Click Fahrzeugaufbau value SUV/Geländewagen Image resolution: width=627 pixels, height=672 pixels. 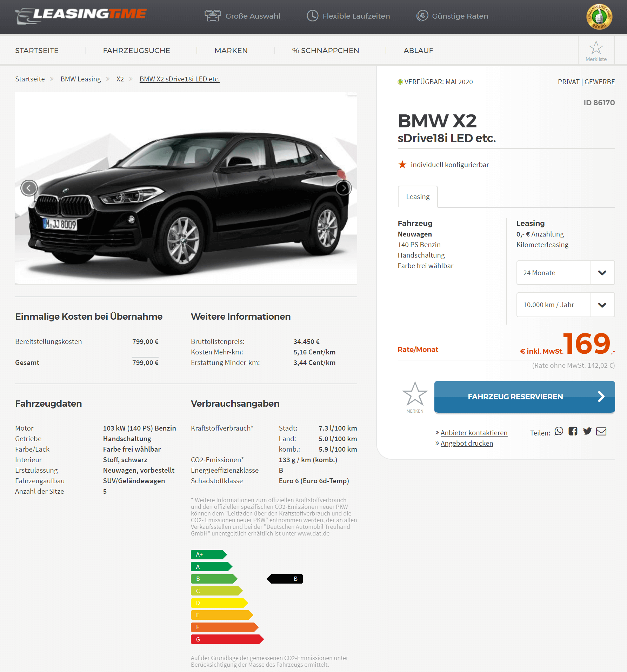[134, 481]
